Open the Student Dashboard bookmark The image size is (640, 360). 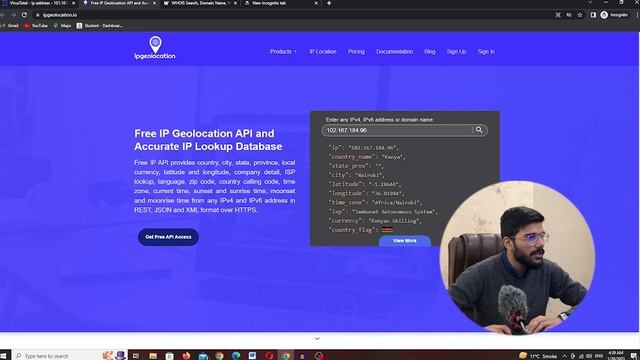pyautogui.click(x=100, y=25)
